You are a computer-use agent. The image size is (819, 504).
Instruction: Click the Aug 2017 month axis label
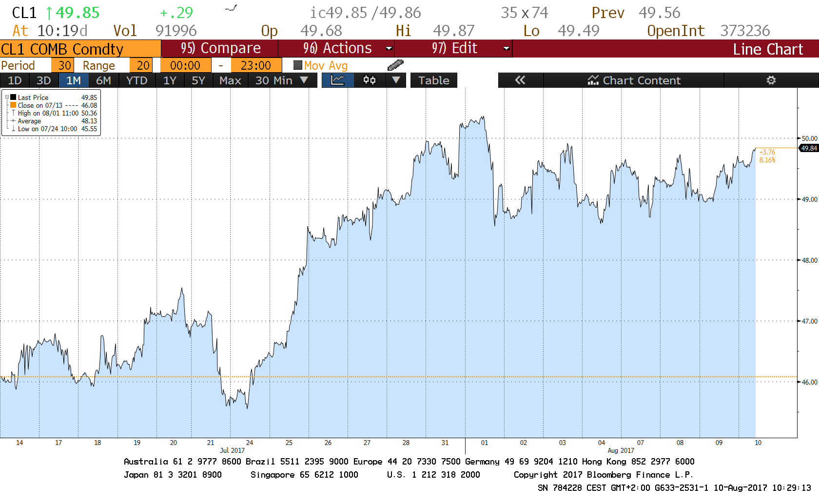pyautogui.click(x=621, y=450)
